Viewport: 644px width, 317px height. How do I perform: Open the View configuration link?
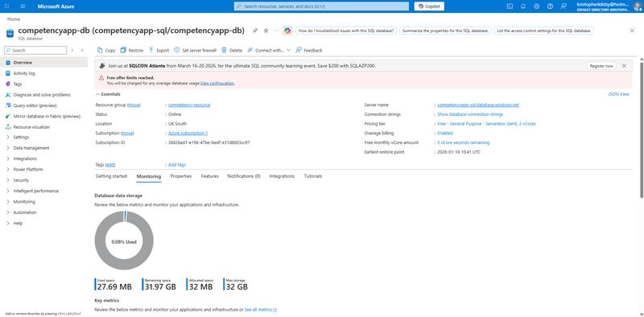[217, 83]
